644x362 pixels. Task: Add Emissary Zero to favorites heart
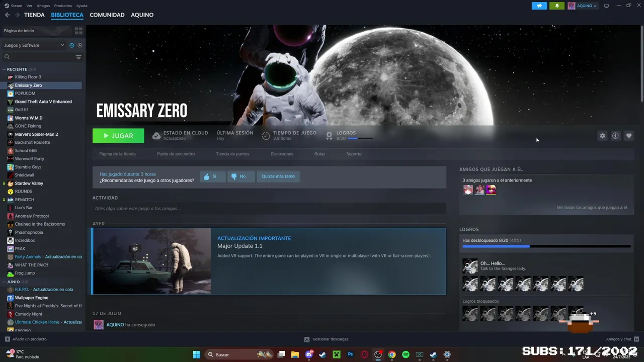(x=629, y=136)
